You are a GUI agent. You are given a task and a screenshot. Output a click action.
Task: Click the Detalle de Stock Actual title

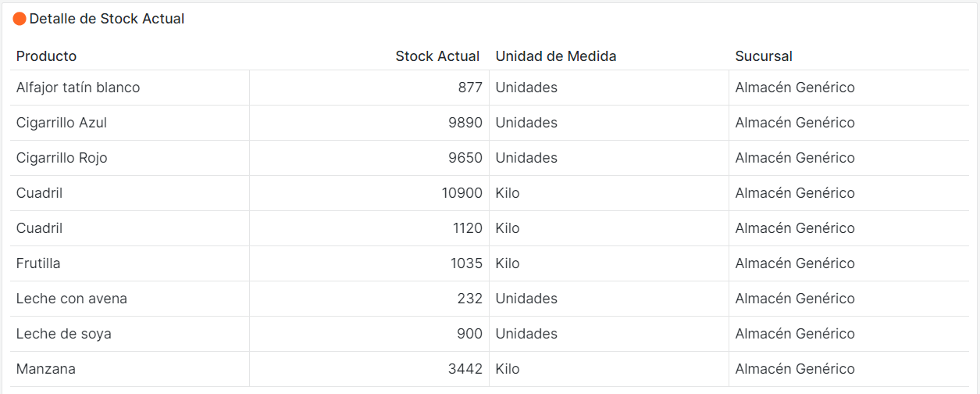[107, 19]
